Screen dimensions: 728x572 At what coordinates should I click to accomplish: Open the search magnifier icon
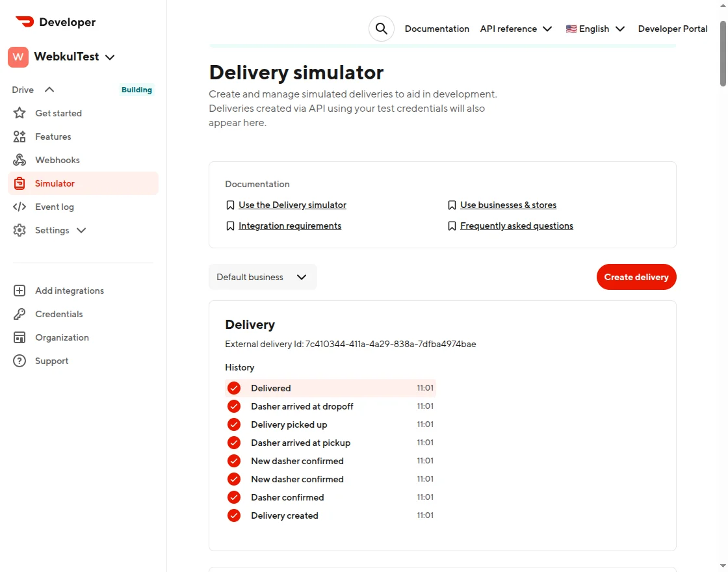[381, 29]
